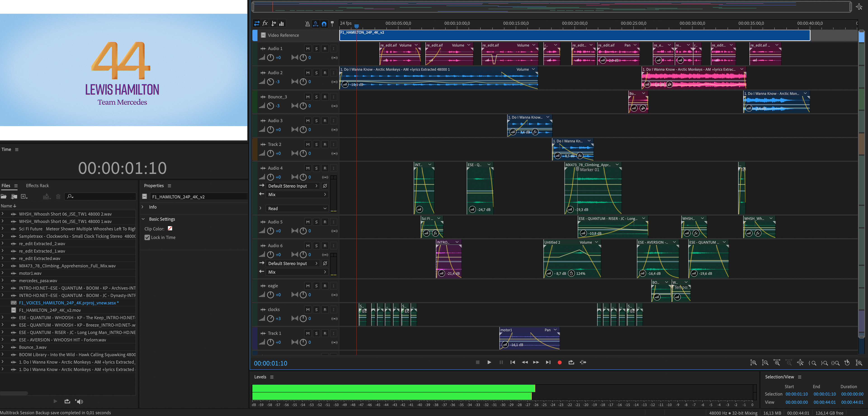Mute the eagle track
The height and width of the screenshot is (416, 868).
[308, 286]
